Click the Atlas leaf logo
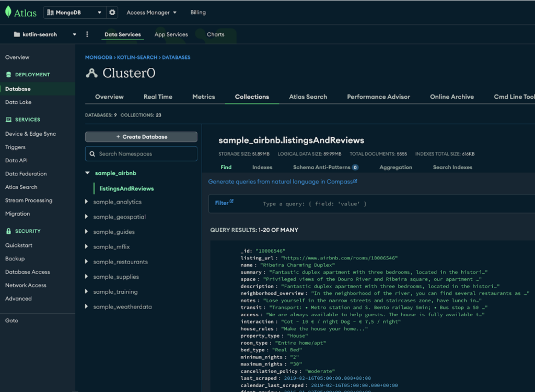 (x=8, y=13)
